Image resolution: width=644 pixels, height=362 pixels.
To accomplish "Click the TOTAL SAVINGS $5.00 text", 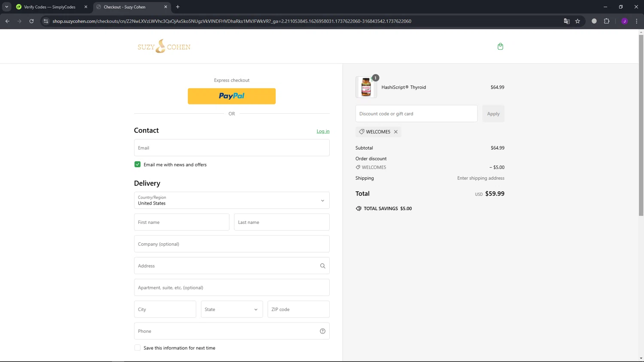I will tap(388, 208).
